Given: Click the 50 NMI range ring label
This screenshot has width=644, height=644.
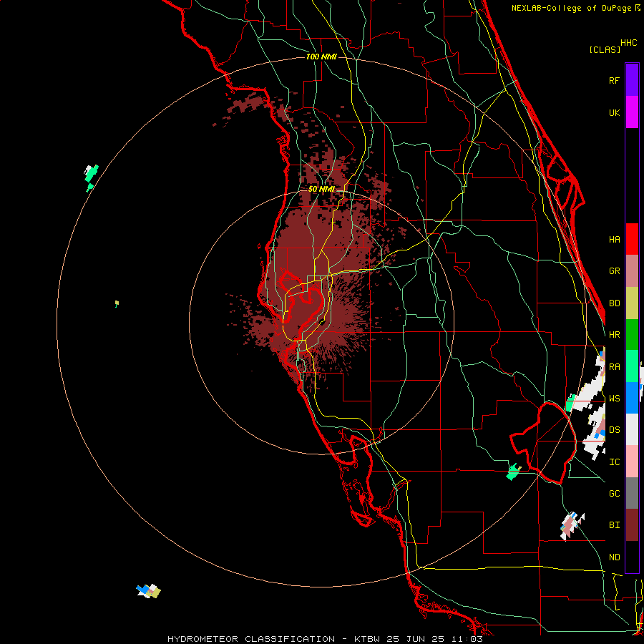Looking at the screenshot, I should tap(321, 189).
